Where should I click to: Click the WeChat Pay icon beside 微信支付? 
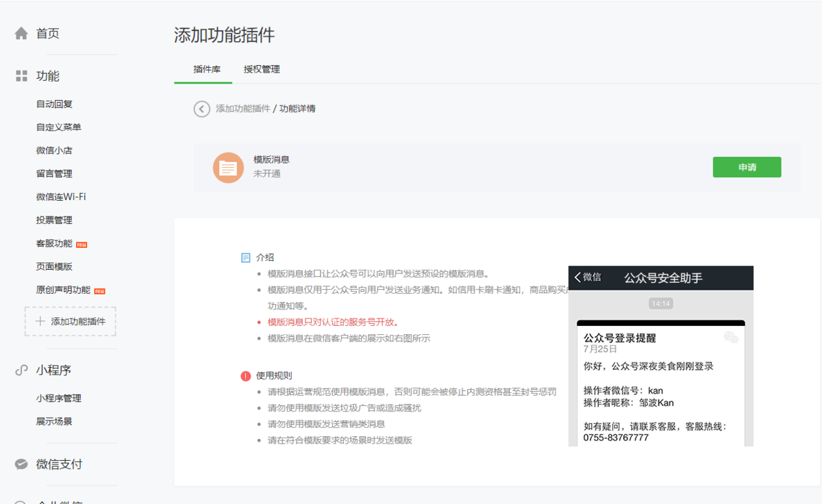tap(21, 464)
